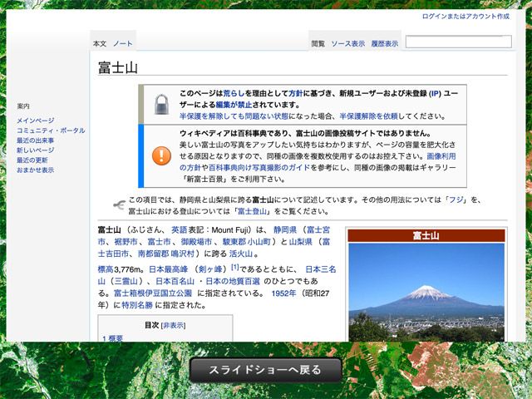Click the 山梨県 link

[x=301, y=242]
